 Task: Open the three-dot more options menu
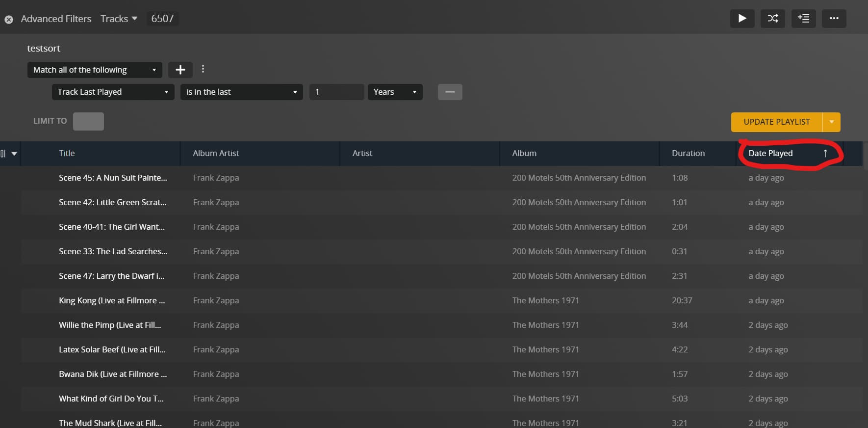coord(834,19)
